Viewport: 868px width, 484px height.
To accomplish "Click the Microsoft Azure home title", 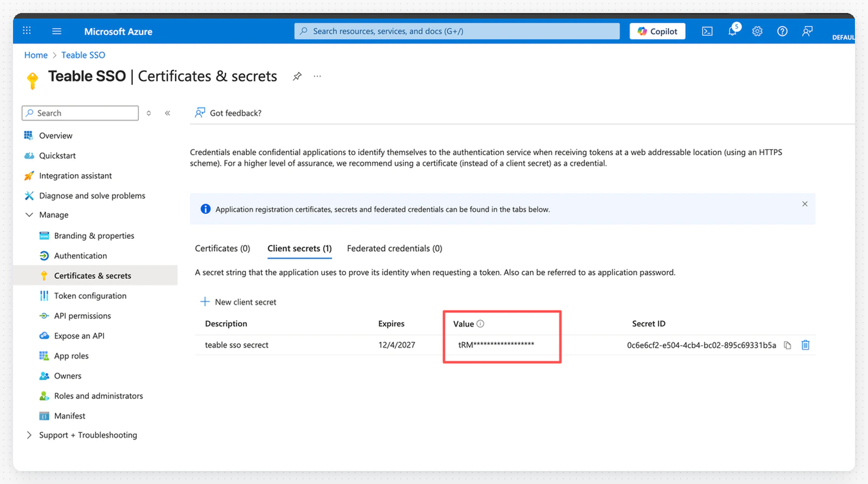I will pyautogui.click(x=118, y=31).
